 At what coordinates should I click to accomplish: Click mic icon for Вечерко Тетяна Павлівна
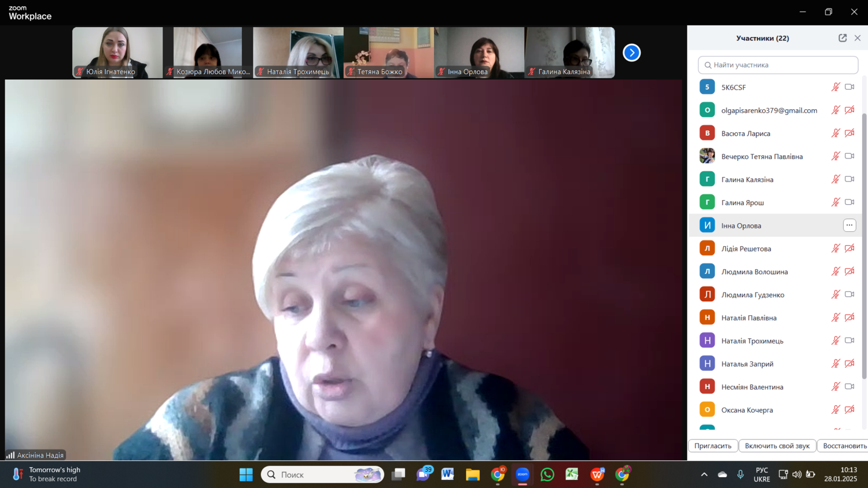(x=836, y=156)
